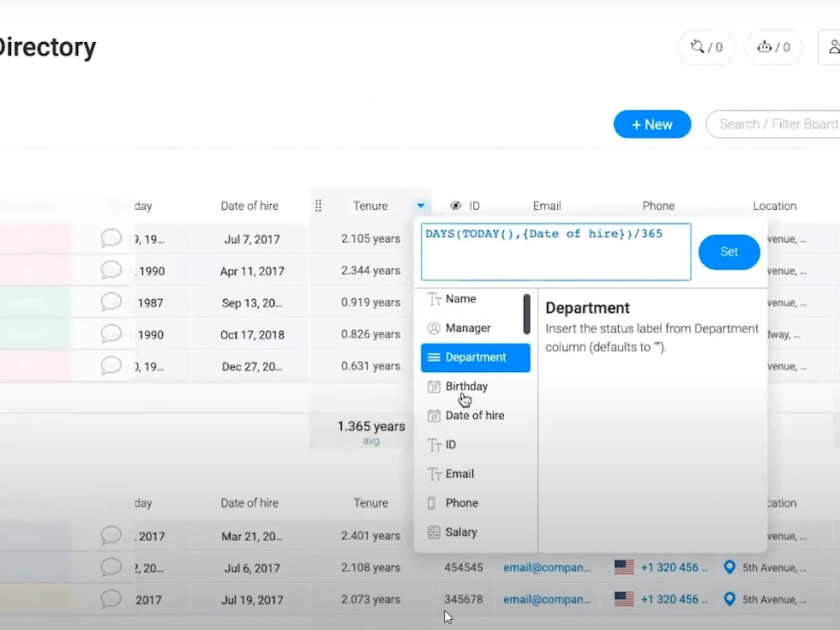Click the first group's Location column header
Image resolution: width=840 pixels, height=630 pixels.
coord(774,206)
